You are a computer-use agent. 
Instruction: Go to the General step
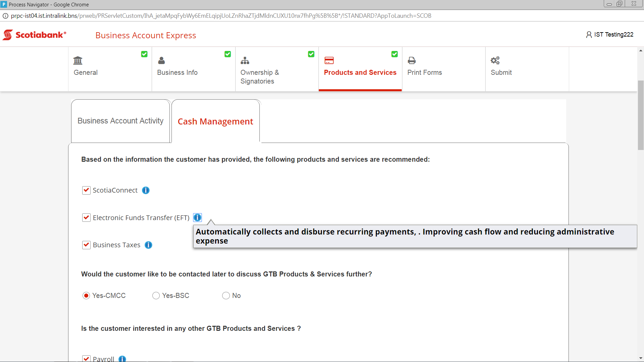(110, 69)
